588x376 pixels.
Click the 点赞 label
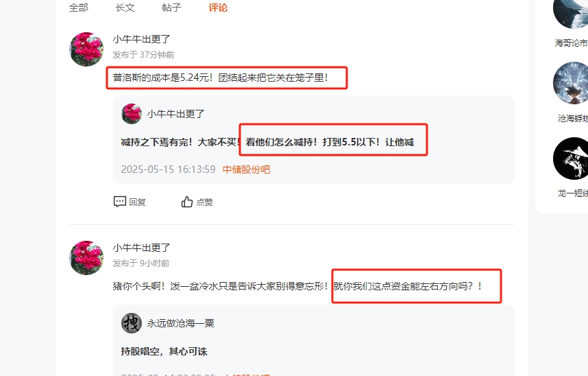pyautogui.click(x=204, y=202)
